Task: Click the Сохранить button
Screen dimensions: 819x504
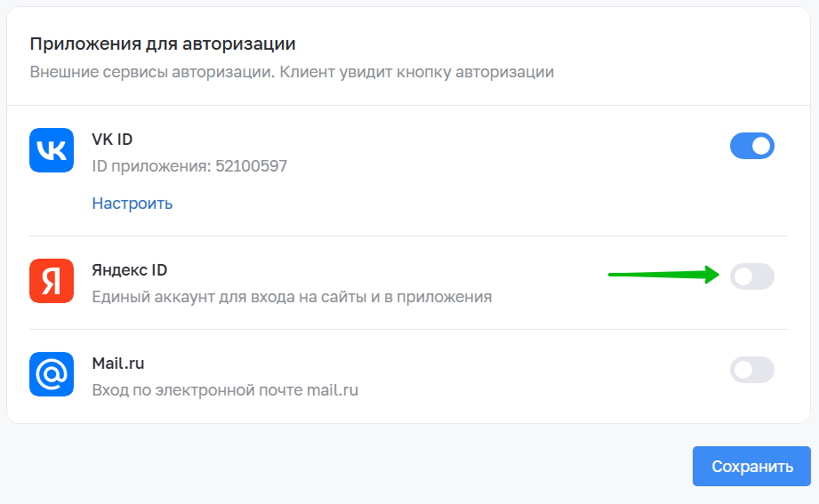Action: (x=751, y=466)
